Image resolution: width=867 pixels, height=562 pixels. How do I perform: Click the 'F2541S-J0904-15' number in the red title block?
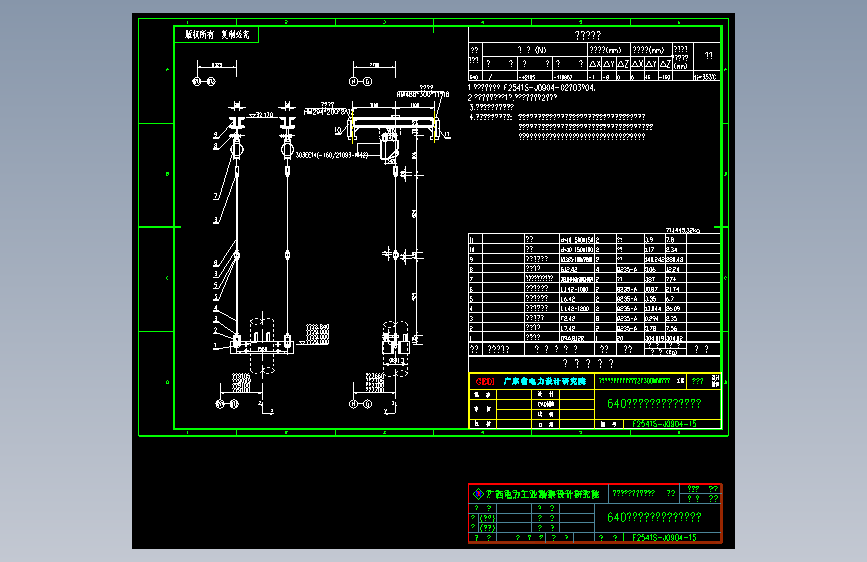(664, 538)
